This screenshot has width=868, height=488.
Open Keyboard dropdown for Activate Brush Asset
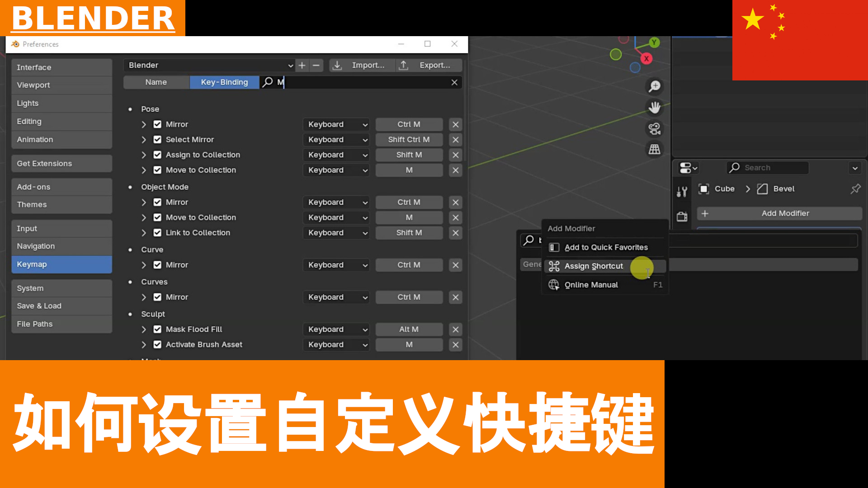336,345
